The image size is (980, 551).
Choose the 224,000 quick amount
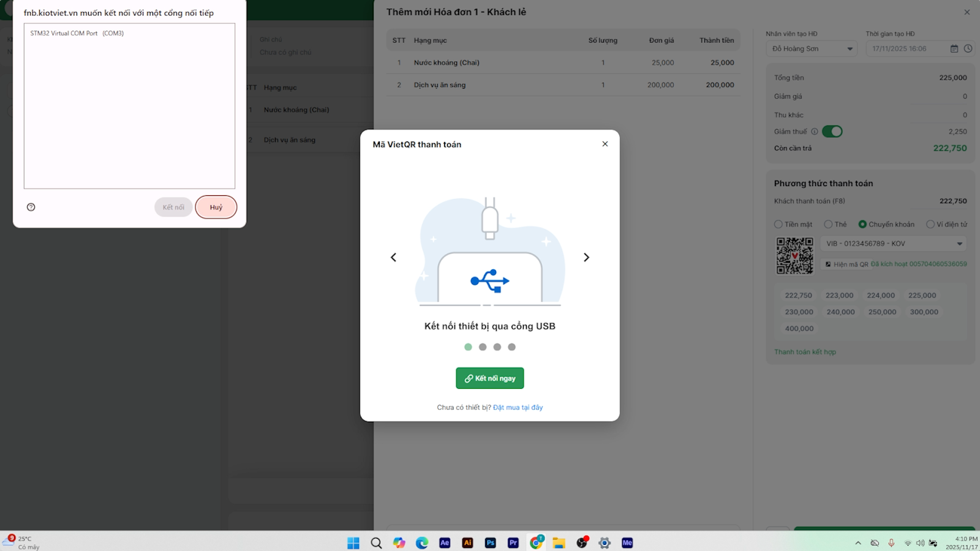881,295
